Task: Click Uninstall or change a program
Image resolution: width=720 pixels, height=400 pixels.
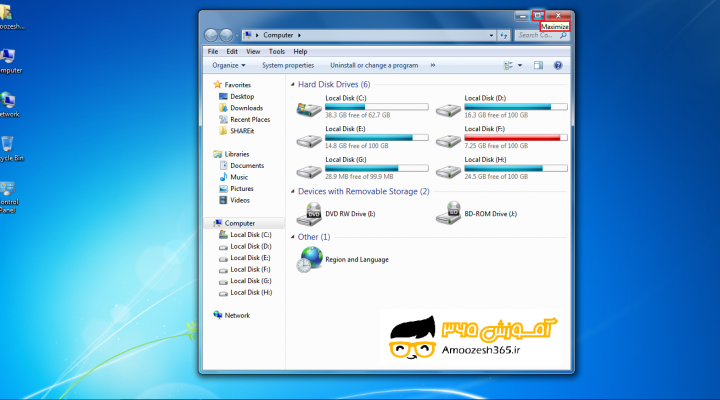Action: [374, 65]
